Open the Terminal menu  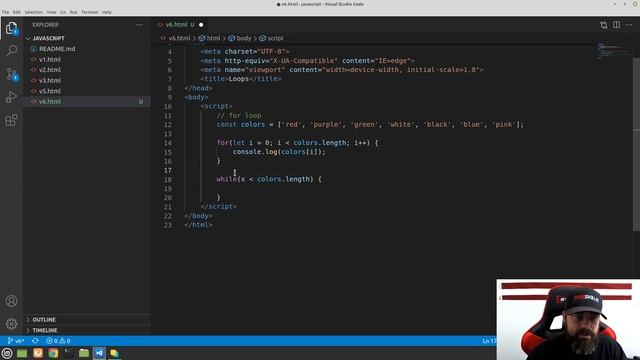(89, 12)
